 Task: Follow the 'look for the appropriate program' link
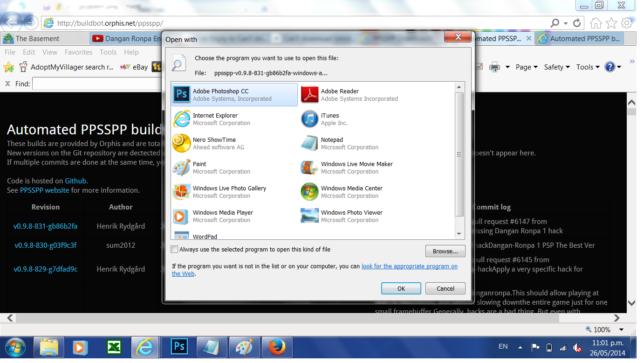click(x=409, y=266)
